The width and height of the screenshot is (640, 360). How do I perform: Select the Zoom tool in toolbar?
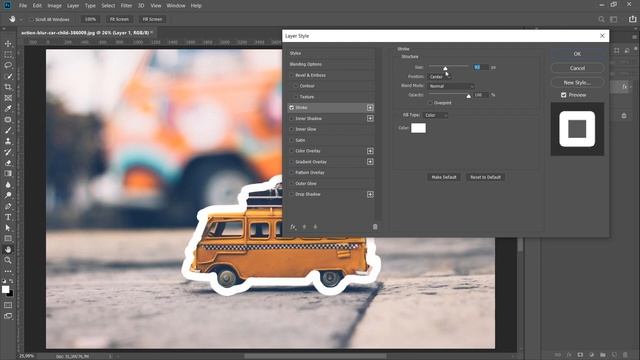coord(8,260)
